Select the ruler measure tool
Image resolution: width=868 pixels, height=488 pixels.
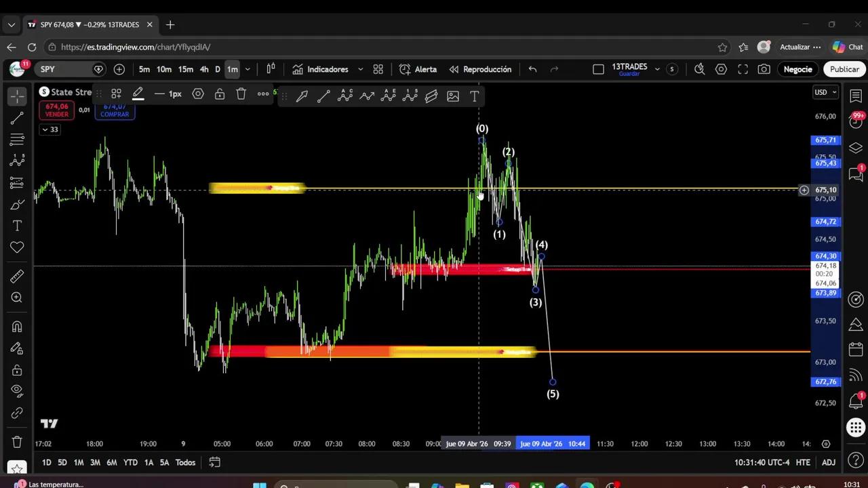tap(17, 276)
